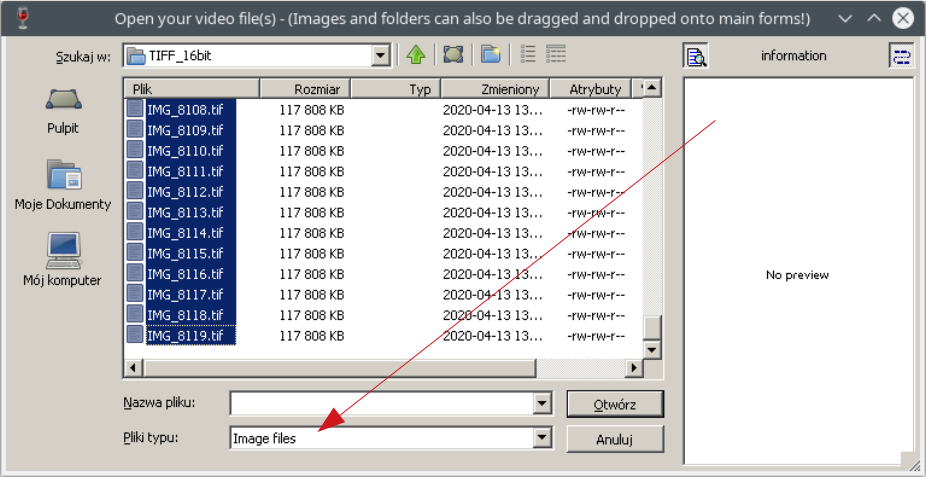The width and height of the screenshot is (926, 477).
Task: Sort by Plik column header
Action: coord(193,89)
